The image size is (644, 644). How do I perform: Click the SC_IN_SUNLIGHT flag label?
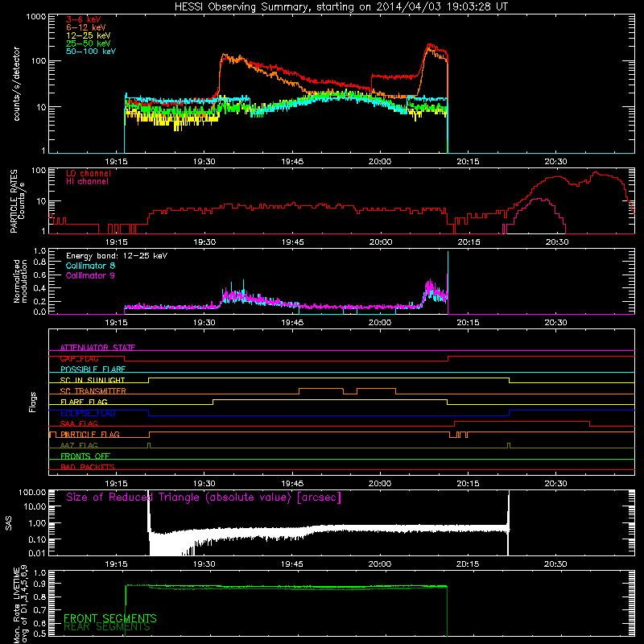93,380
